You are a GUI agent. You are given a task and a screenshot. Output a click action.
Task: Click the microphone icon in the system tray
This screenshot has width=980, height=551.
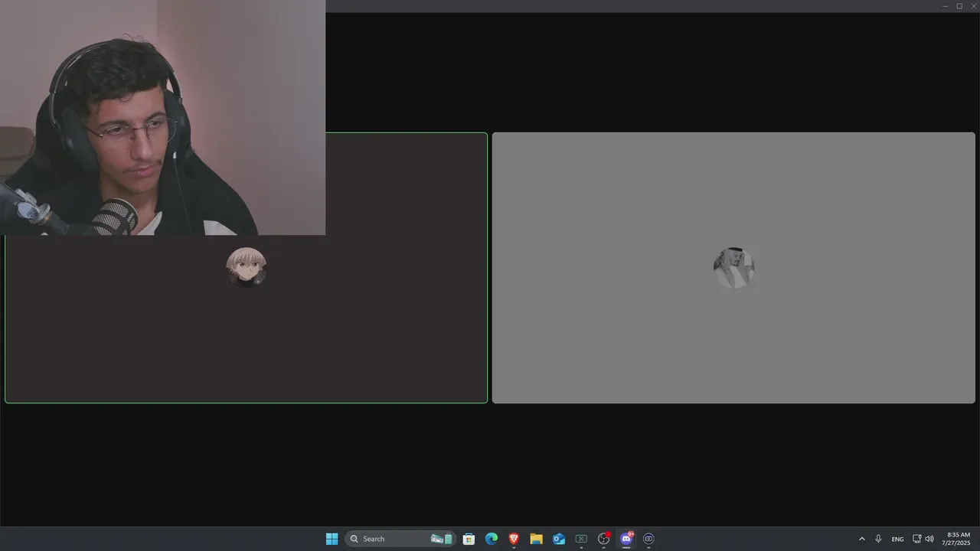pyautogui.click(x=878, y=539)
